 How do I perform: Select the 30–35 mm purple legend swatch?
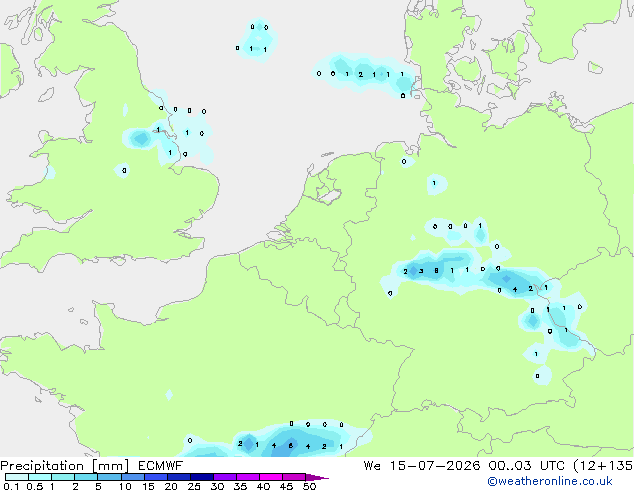[224, 477]
